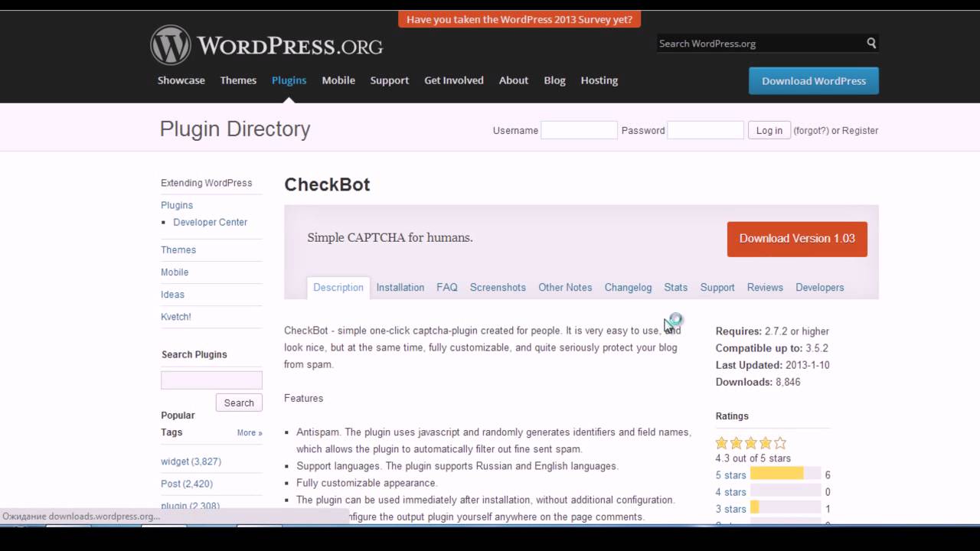The width and height of the screenshot is (980, 551).
Task: Click the Register link
Action: click(x=860, y=131)
